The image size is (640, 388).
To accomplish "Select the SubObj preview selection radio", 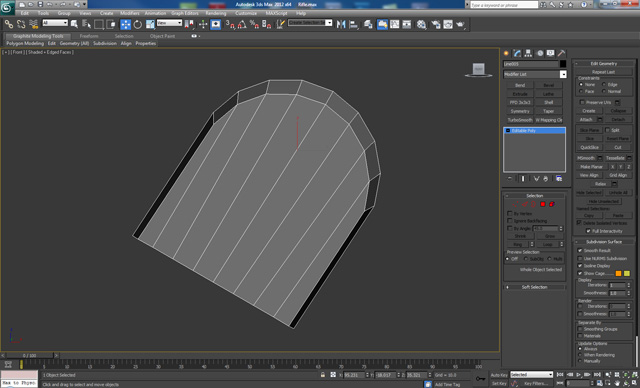I will (x=526, y=259).
